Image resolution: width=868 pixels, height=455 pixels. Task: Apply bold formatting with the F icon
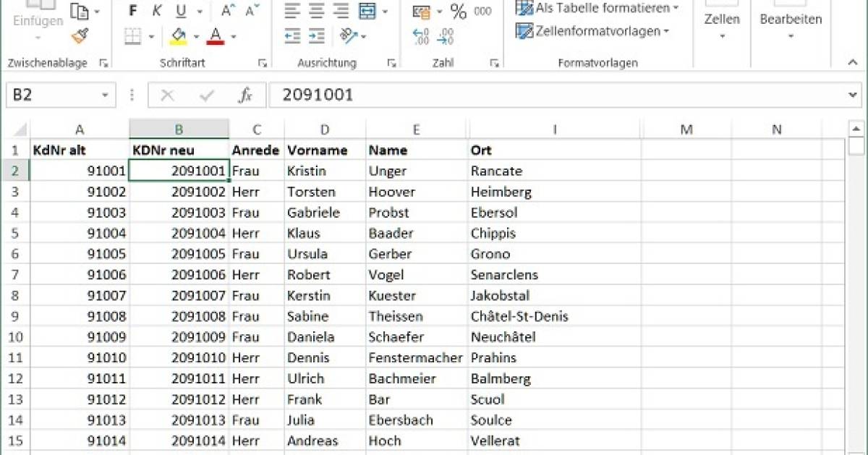[132, 11]
